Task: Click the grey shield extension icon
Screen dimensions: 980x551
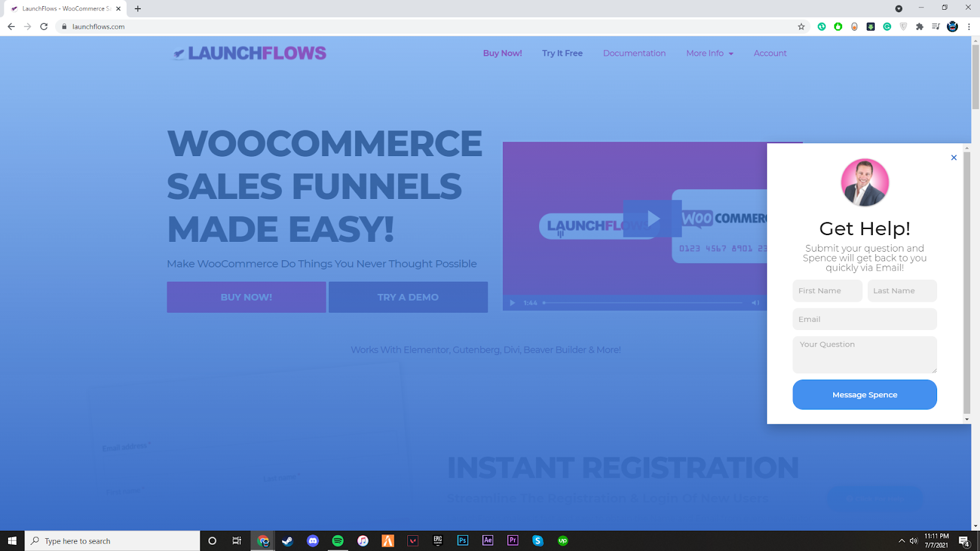Action: [x=903, y=26]
